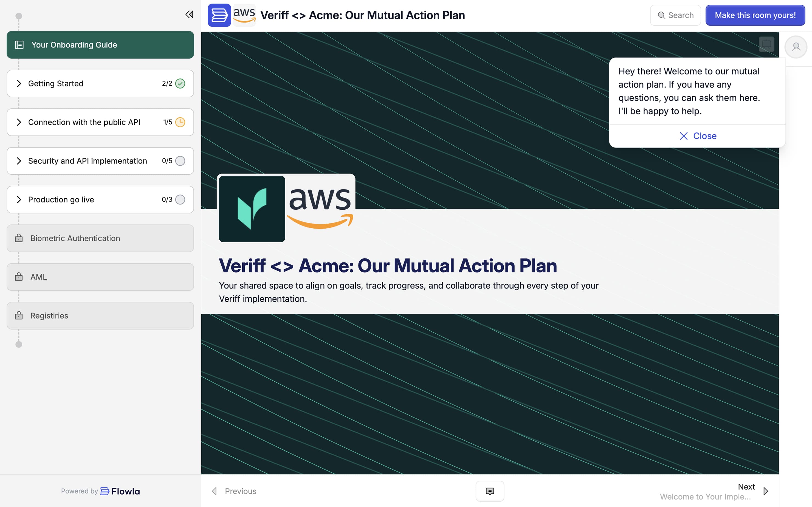The width and height of the screenshot is (812, 507).
Task: Collapse the sidebar with double-chevron icon
Action: point(189,15)
